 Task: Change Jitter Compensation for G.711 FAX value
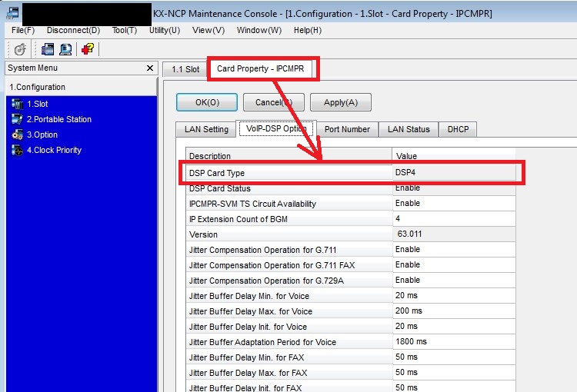454,265
